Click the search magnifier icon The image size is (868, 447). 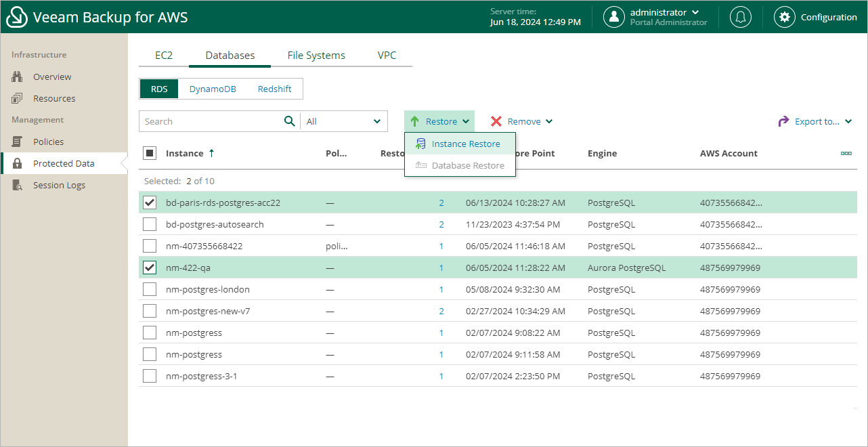289,121
